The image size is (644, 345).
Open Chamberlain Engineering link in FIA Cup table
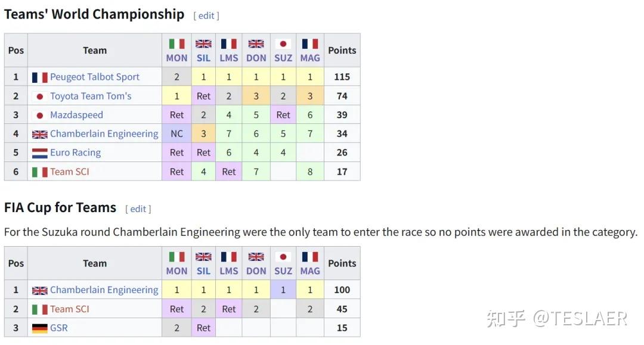(104, 290)
